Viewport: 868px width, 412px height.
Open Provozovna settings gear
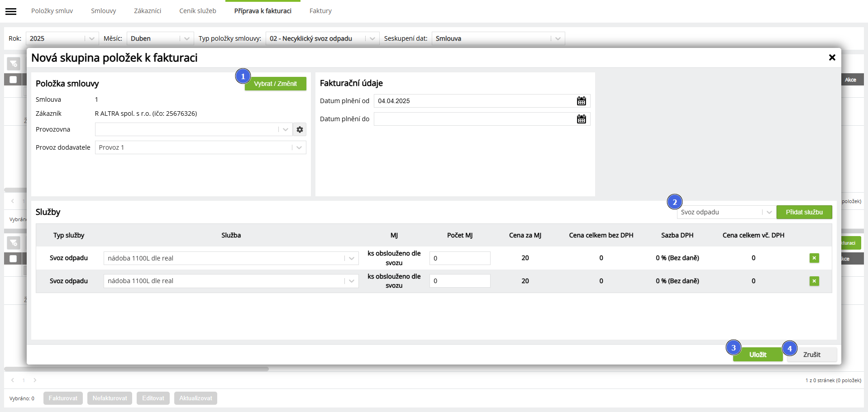click(300, 129)
